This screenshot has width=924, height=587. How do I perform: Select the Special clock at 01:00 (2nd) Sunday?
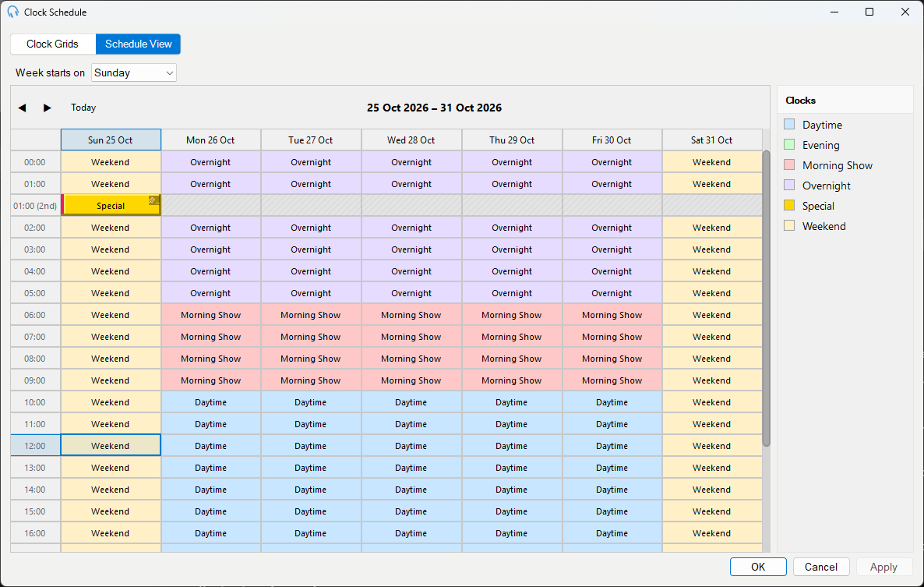point(111,206)
